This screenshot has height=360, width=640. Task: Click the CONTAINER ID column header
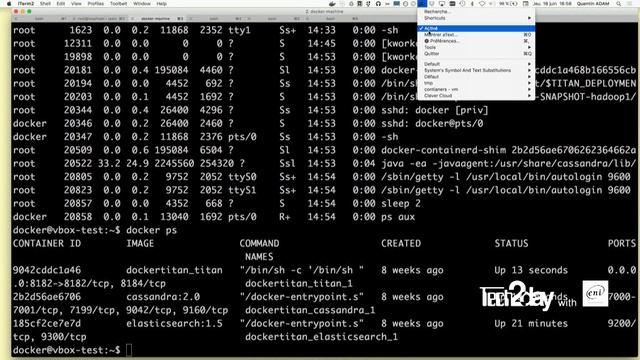point(47,244)
